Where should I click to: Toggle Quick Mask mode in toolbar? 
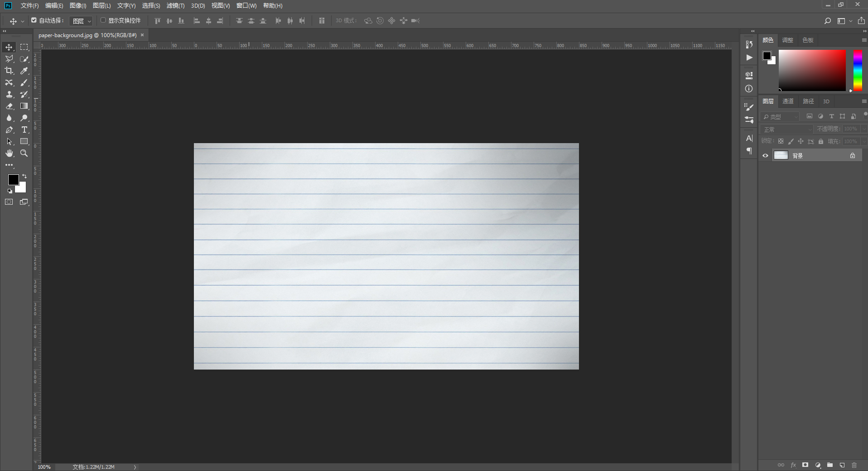[x=9, y=202]
